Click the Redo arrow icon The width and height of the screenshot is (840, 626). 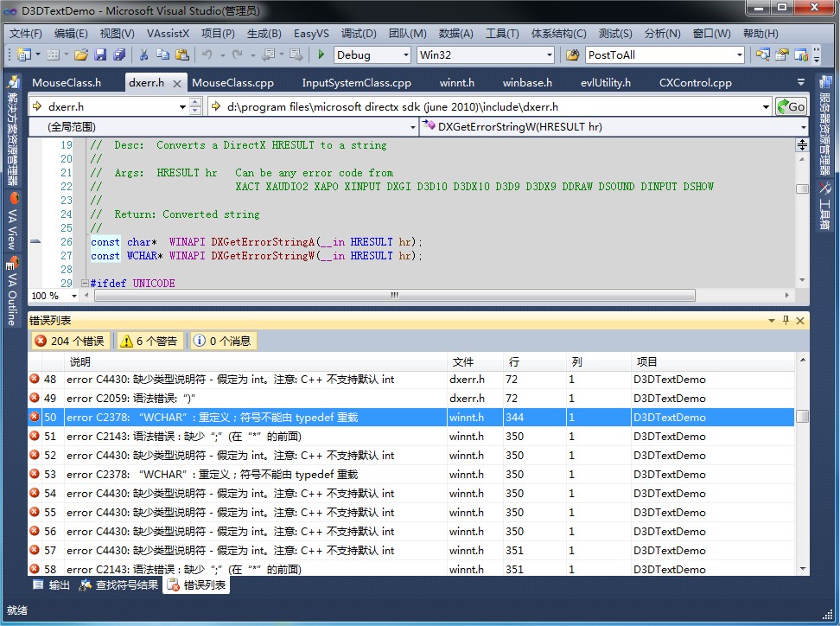point(237,54)
